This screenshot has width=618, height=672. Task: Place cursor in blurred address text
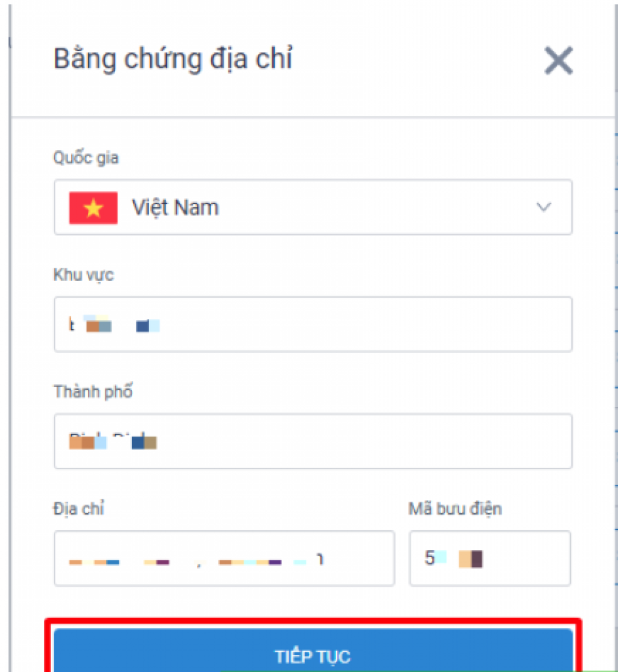tap(196, 560)
